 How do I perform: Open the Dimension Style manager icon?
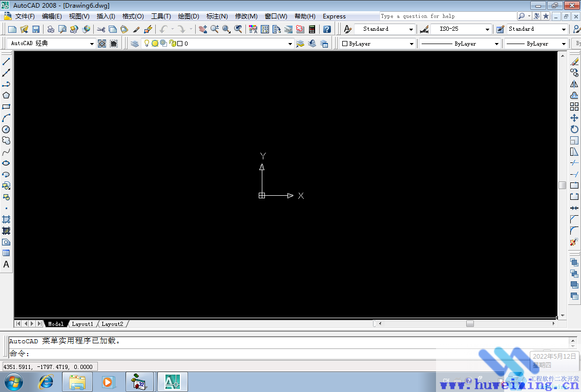click(x=424, y=29)
